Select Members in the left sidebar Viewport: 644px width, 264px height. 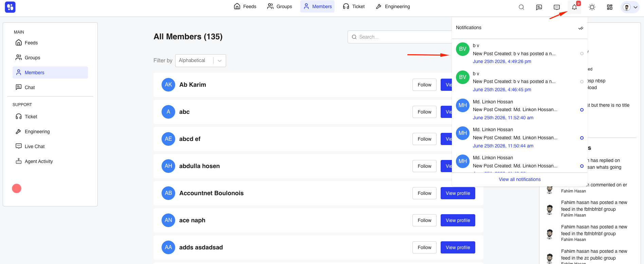tap(50, 73)
